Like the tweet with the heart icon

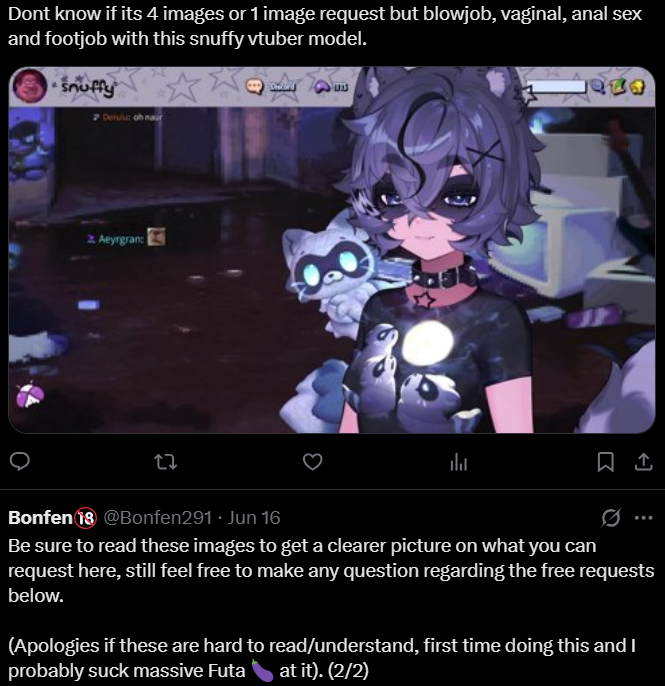pyautogui.click(x=313, y=462)
